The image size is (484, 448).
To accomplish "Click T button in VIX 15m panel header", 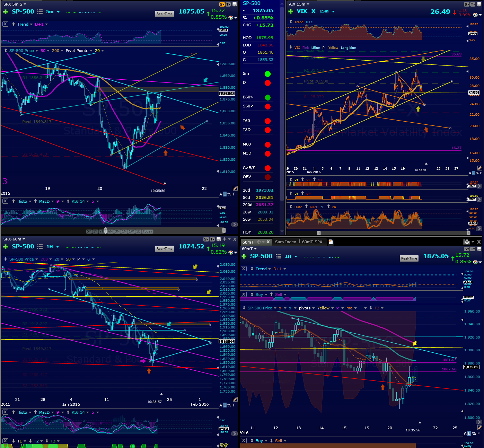I will 473,4.
